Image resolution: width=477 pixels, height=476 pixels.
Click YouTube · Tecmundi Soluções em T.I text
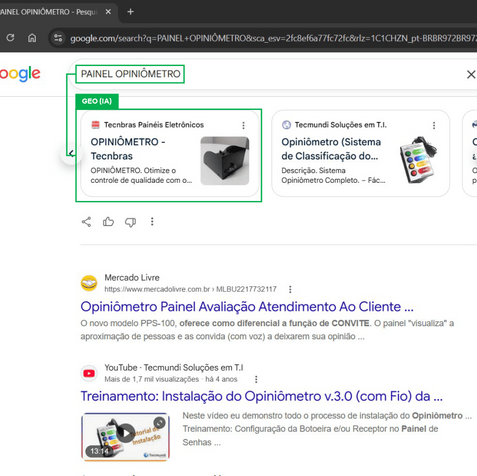pyautogui.click(x=174, y=368)
